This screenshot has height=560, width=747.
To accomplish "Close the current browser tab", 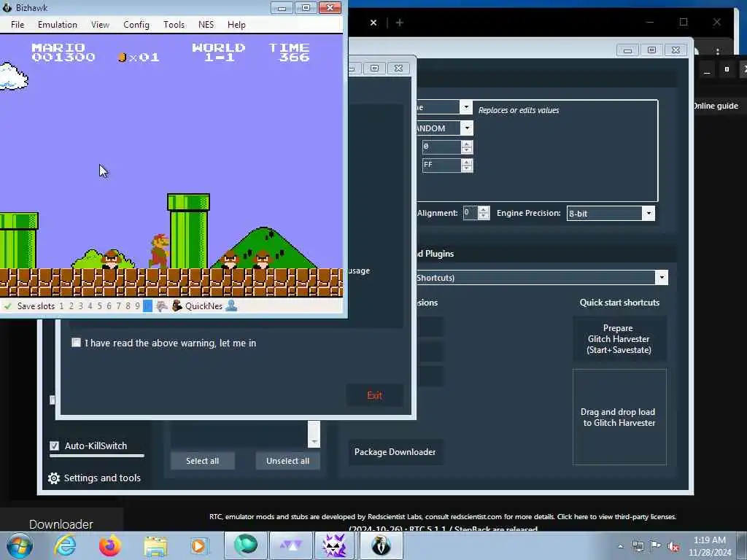I will [x=373, y=23].
